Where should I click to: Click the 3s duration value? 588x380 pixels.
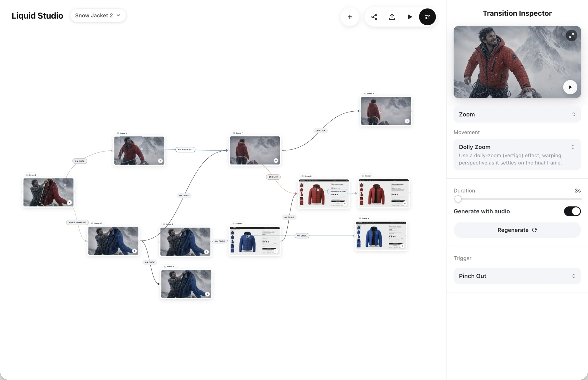click(577, 191)
